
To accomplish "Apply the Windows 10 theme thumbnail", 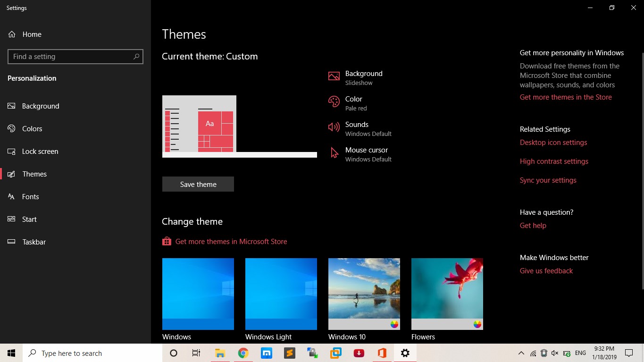I will coord(364,294).
